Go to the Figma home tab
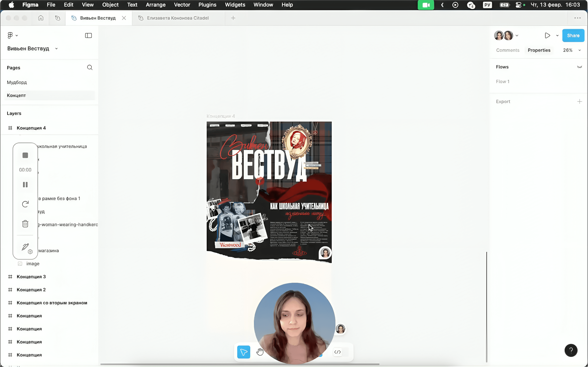The height and width of the screenshot is (367, 588). click(41, 18)
